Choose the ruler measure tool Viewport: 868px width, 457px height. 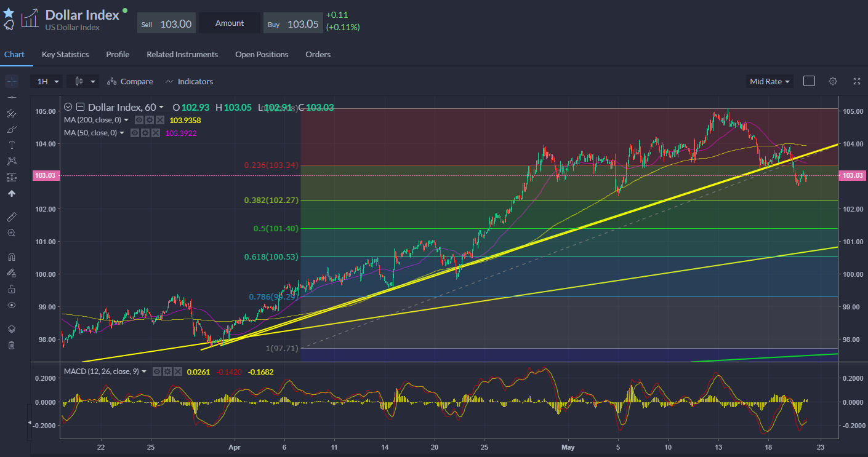point(11,217)
